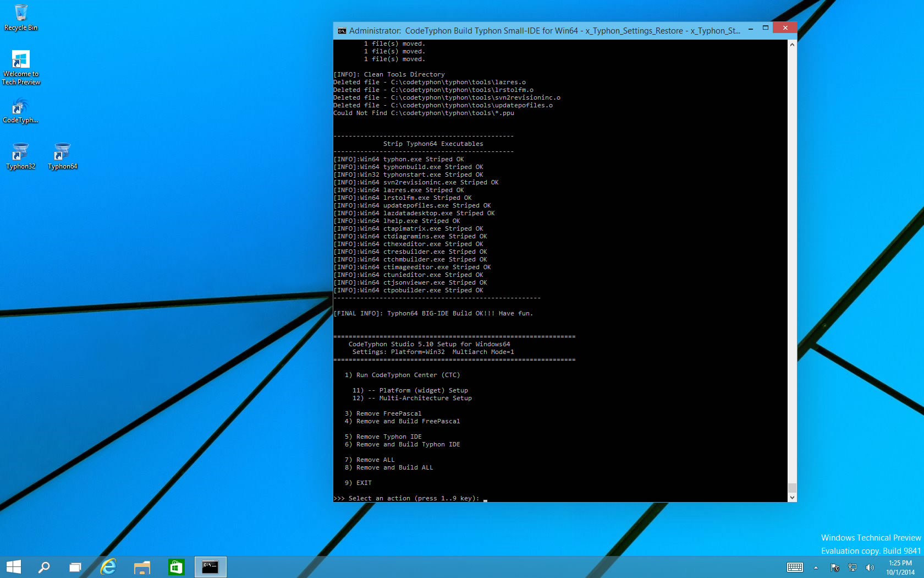This screenshot has width=924, height=578.
Task: Click '11) -- Platform (widget) Setup' line
Action: coord(410,390)
